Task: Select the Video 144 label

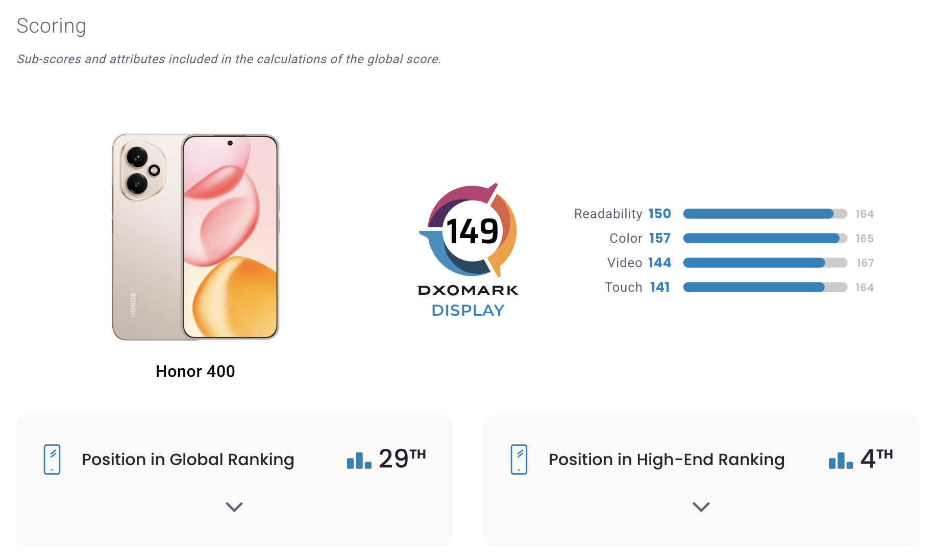Action: 638,263
